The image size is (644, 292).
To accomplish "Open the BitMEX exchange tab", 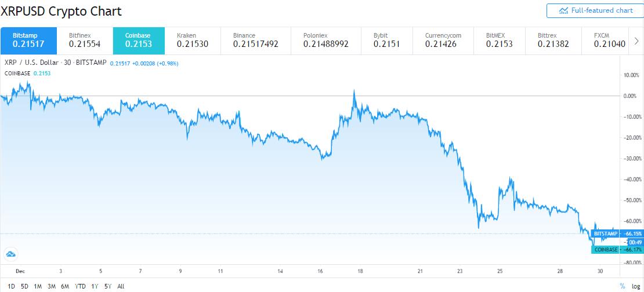I will click(x=499, y=39).
